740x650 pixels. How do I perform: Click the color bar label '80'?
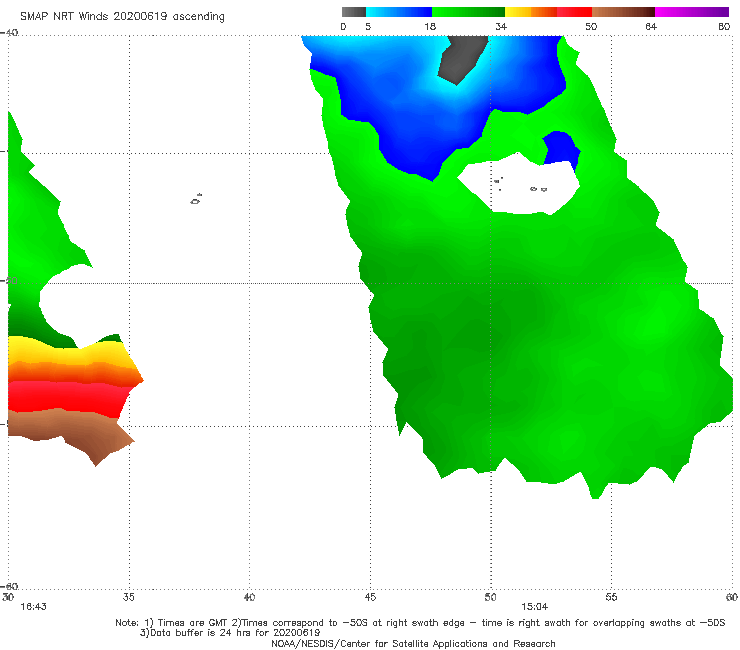point(724,26)
